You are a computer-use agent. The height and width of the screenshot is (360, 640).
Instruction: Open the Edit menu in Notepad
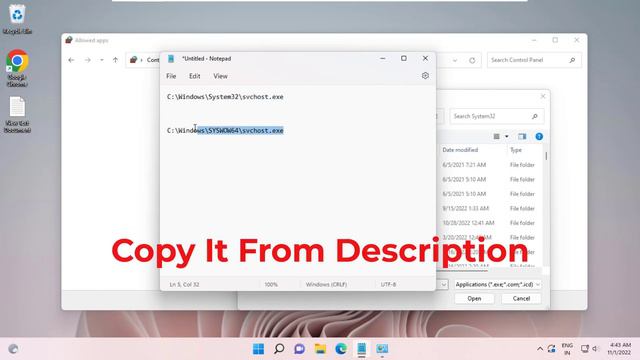[x=195, y=76]
